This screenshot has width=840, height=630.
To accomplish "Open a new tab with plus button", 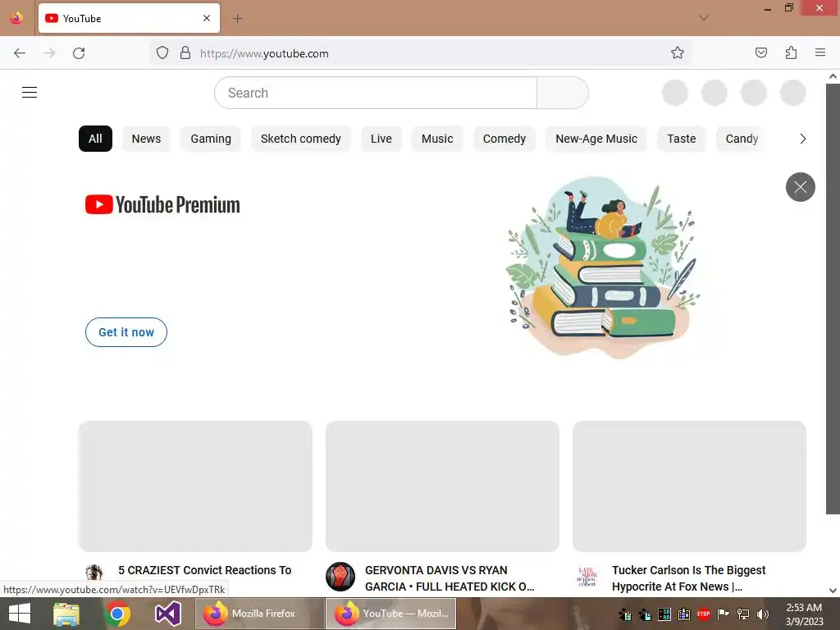I will click(x=237, y=19).
